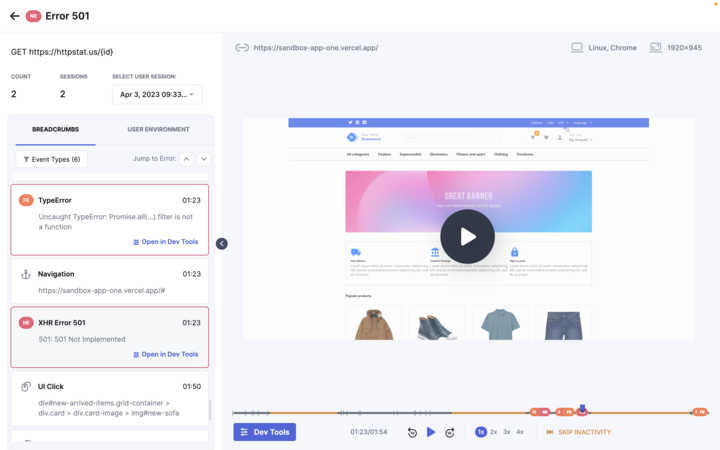This screenshot has width=720, height=450.
Task: Select 1x playback speed
Action: coord(481,432)
